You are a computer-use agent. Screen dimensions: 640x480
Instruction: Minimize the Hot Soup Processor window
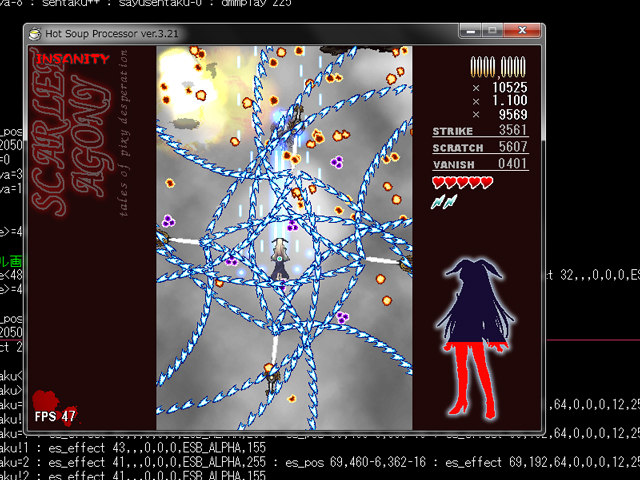[x=471, y=31]
